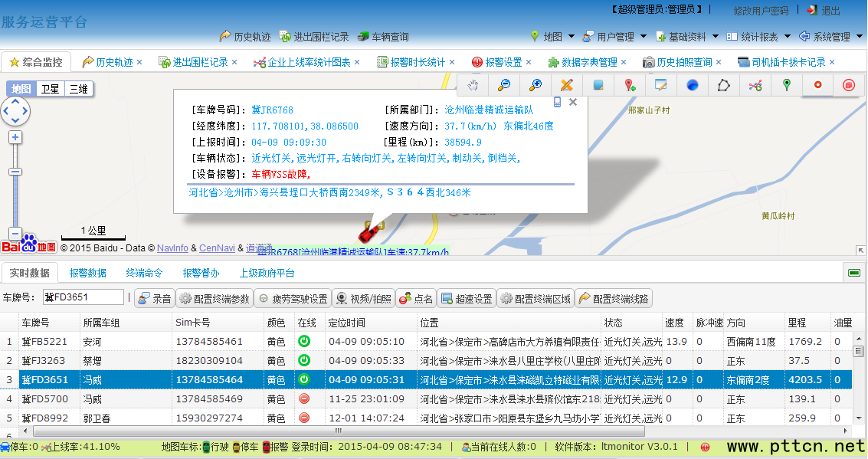Select the hand pan tool on map toolbar
The image size is (868, 459).
(x=474, y=85)
